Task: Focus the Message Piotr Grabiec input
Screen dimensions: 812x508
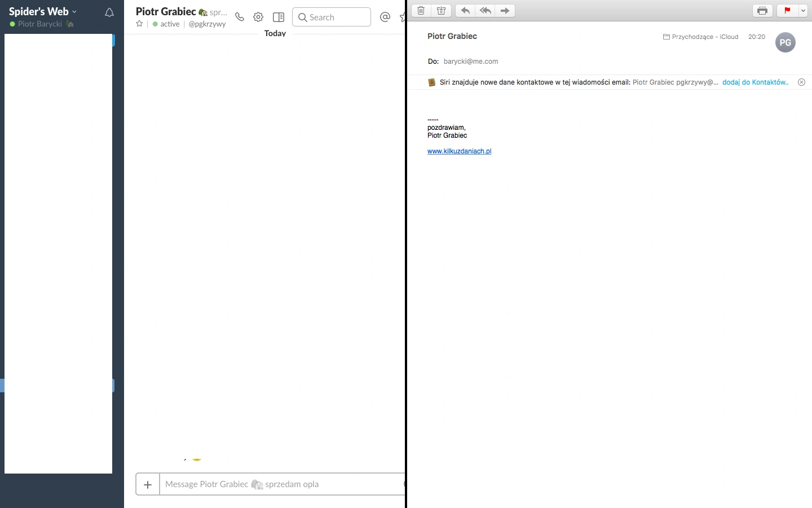Action: tap(282, 484)
